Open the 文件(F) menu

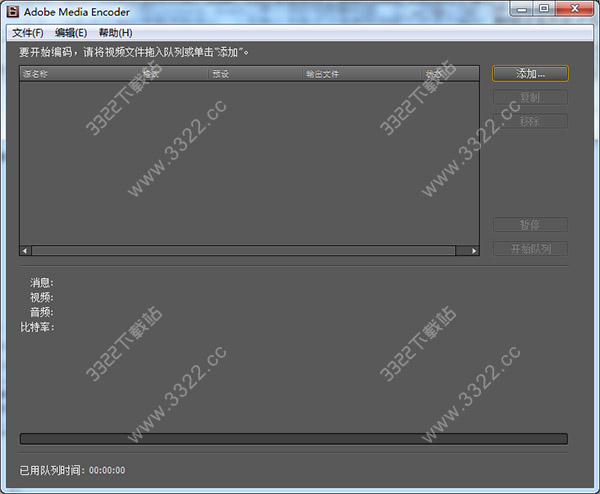[28, 33]
